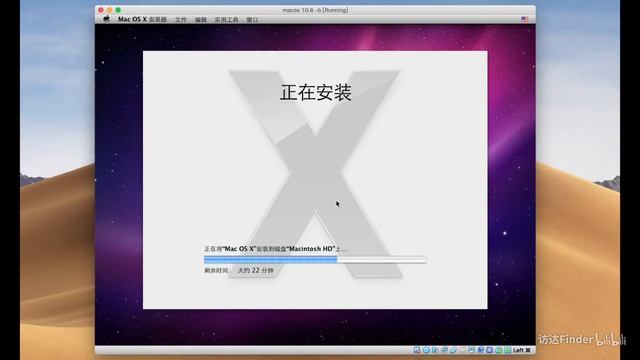Click the USB devices icon in status bar

pyautogui.click(x=453, y=350)
